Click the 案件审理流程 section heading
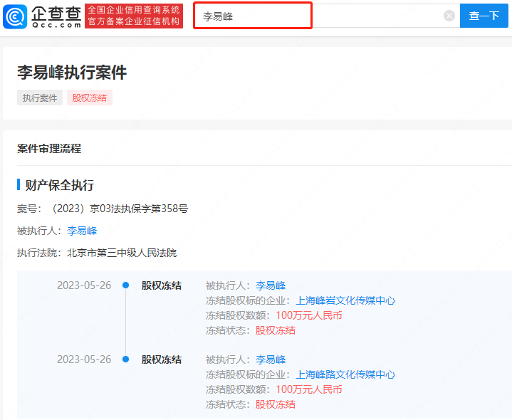The width and height of the screenshot is (512, 420). (x=49, y=149)
